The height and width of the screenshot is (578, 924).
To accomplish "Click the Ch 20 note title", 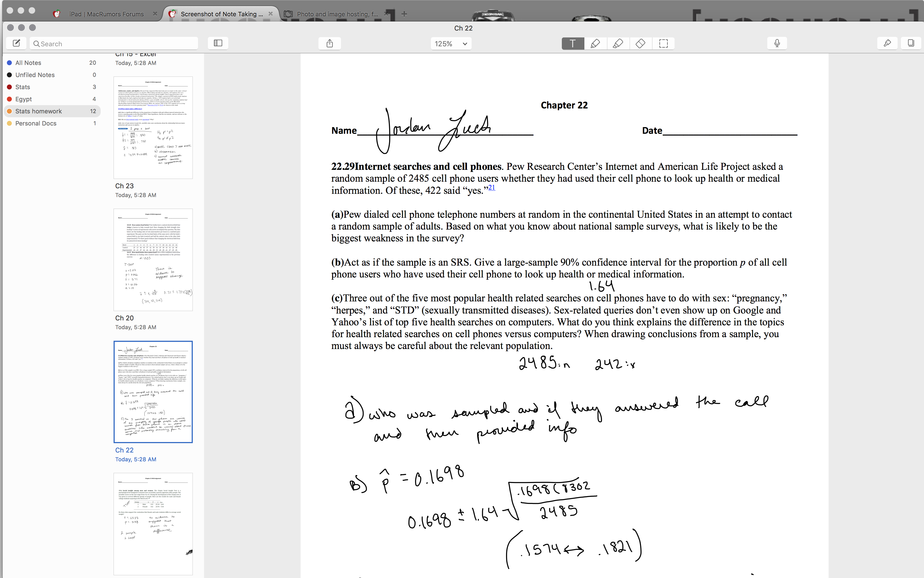I will (x=125, y=318).
